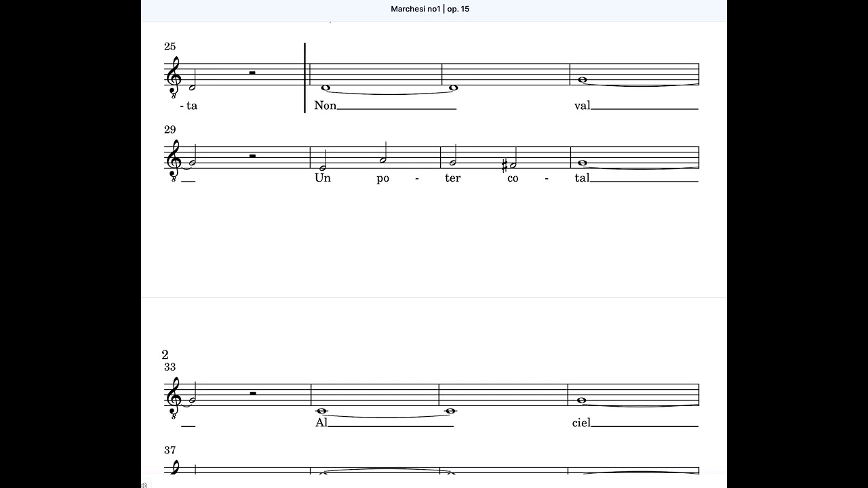868x488 pixels.
Task: Click the whole note above lyric 'val'
Action: click(x=582, y=79)
